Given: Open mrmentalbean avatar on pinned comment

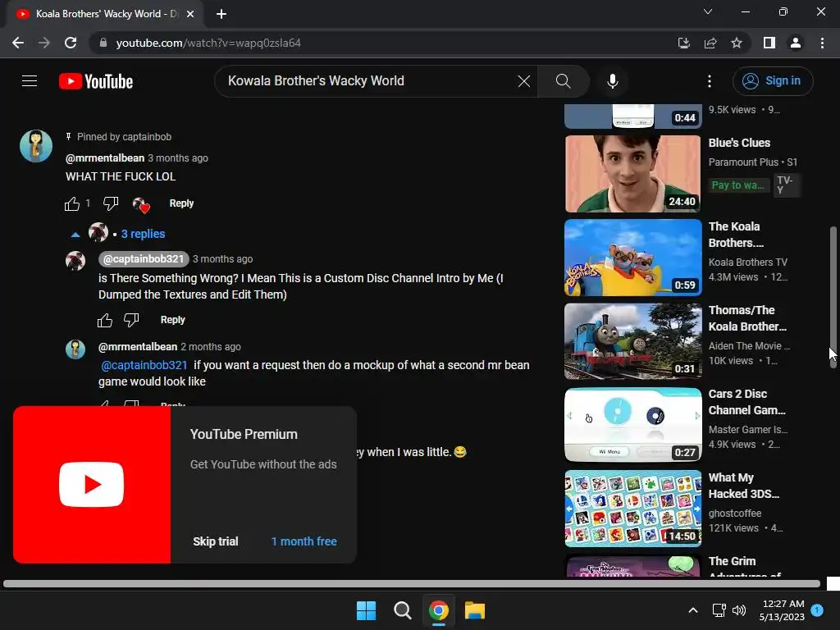Looking at the screenshot, I should pos(36,146).
